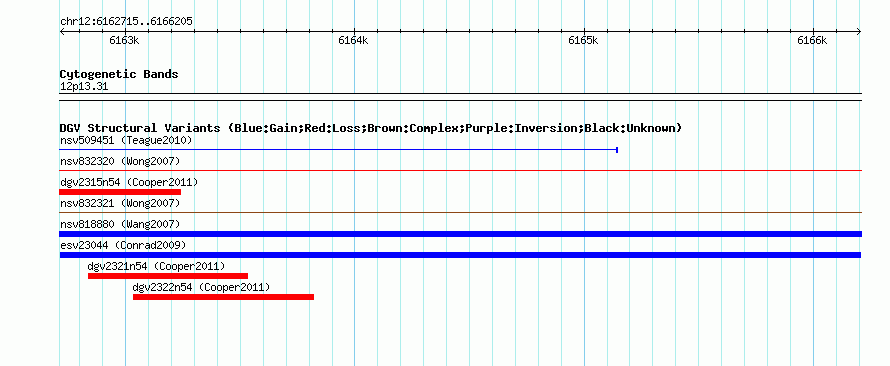Click the thick blue nsv818880 gain bar
Image resolution: width=890 pixels, height=366 pixels.
click(x=460, y=234)
